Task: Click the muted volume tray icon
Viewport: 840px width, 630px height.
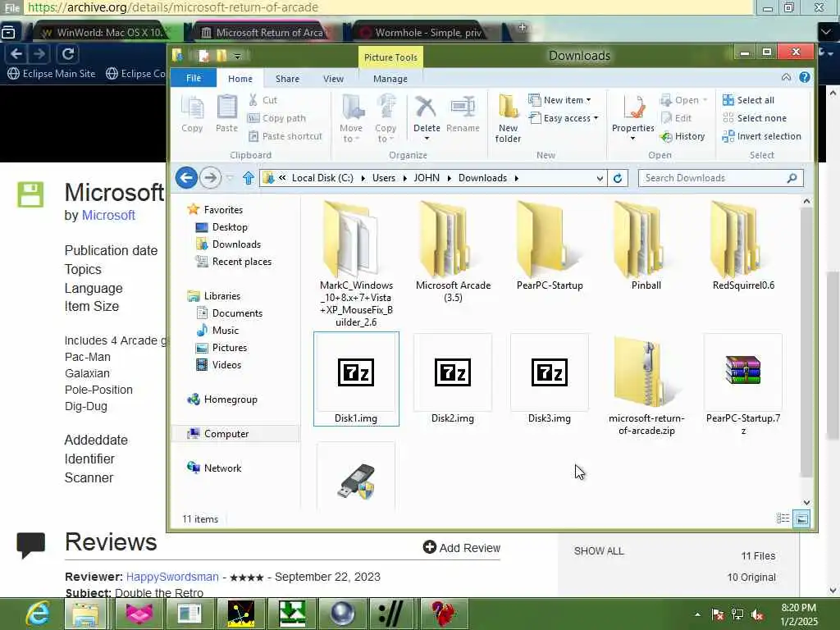Action: (x=757, y=614)
